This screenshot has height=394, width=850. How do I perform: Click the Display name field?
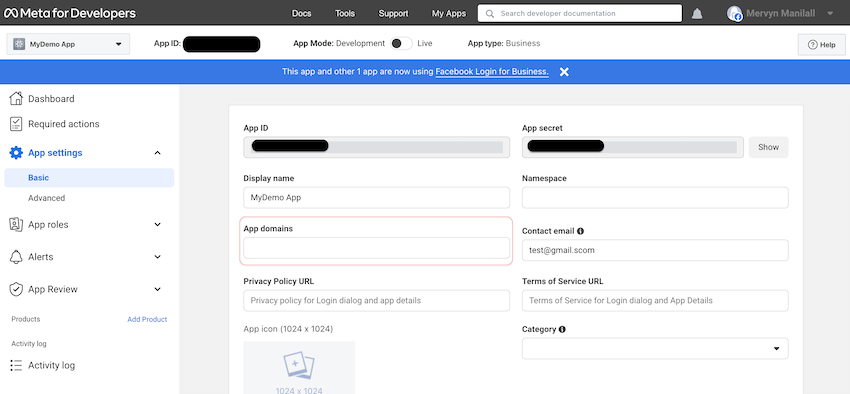point(376,198)
